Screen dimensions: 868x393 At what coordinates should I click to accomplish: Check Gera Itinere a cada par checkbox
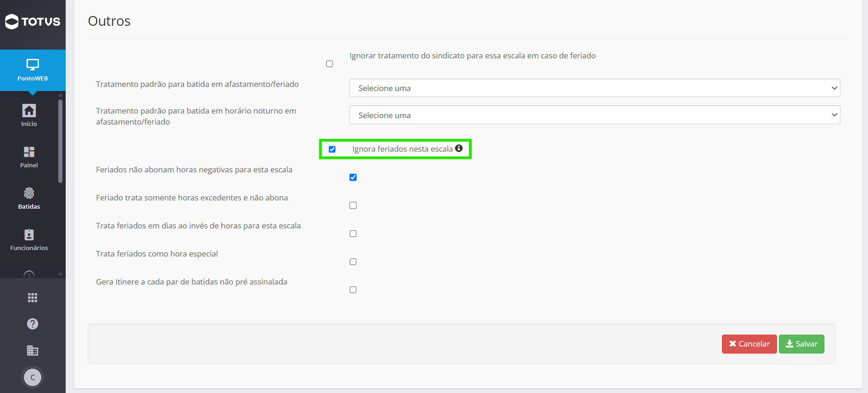pos(353,290)
